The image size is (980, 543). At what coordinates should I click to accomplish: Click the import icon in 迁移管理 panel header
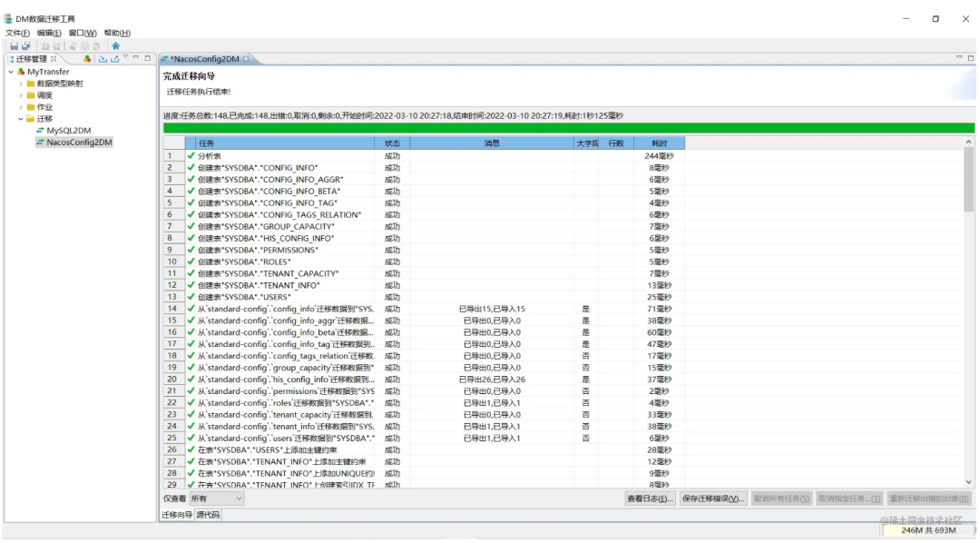[103, 59]
